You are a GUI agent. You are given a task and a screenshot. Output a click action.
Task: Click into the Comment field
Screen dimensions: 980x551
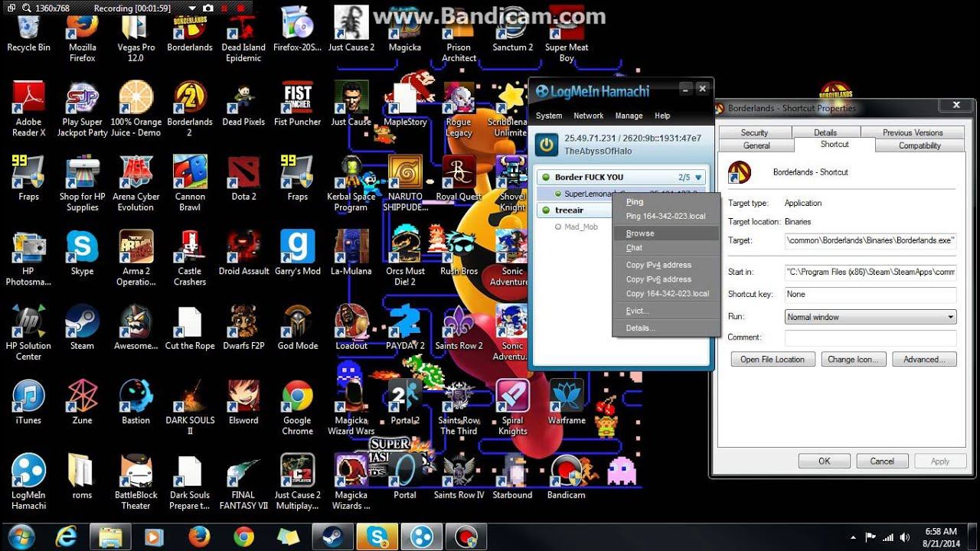871,337
